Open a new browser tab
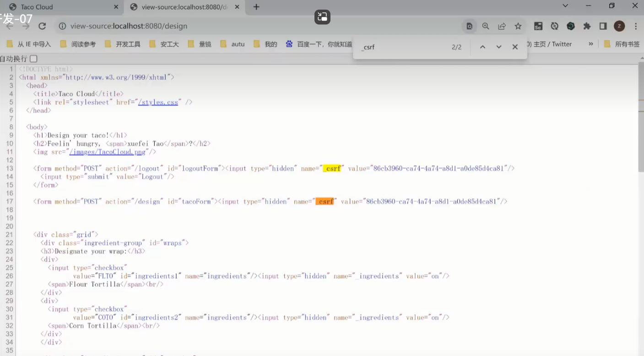Screen dimensions: 644x356 click(x=256, y=7)
